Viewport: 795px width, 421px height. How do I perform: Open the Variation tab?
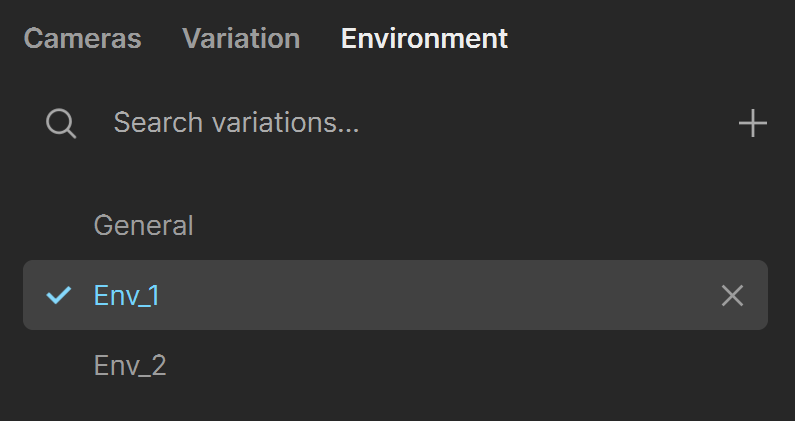click(241, 39)
